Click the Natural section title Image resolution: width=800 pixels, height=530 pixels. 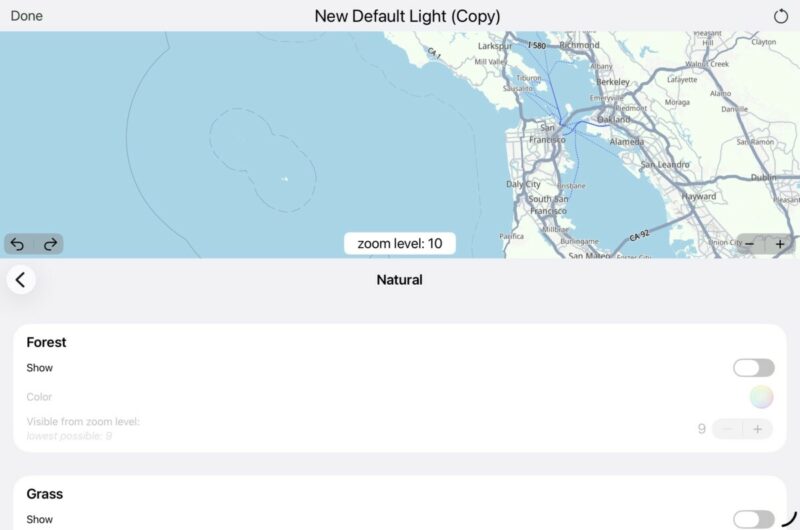tap(399, 280)
